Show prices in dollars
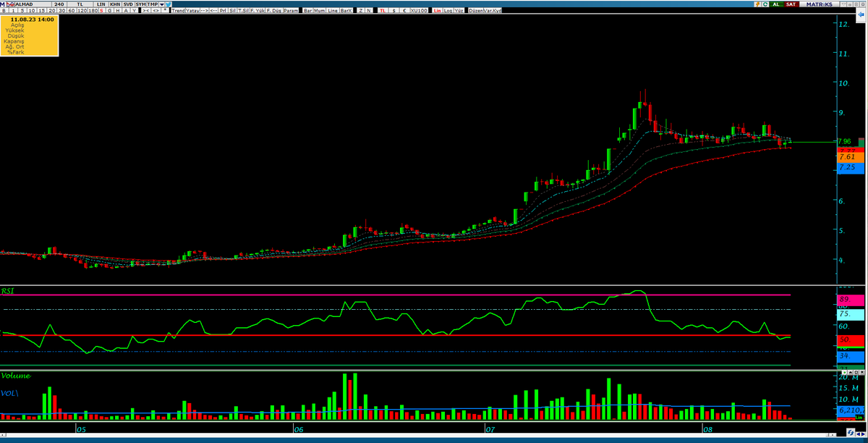Image resolution: width=868 pixels, height=443 pixels. coord(394,12)
